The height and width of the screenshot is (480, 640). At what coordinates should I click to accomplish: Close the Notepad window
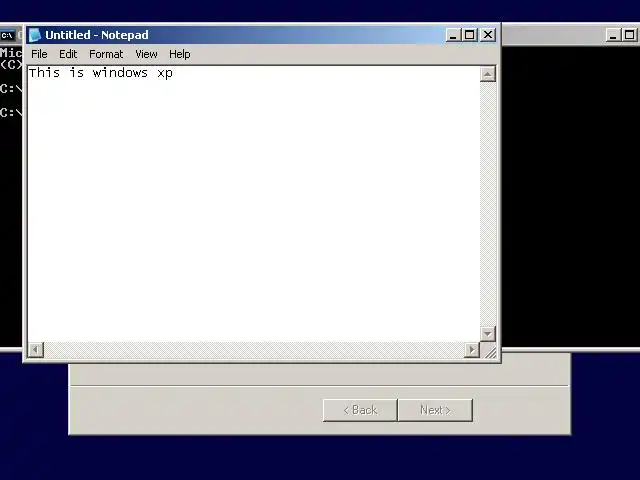[x=488, y=35]
